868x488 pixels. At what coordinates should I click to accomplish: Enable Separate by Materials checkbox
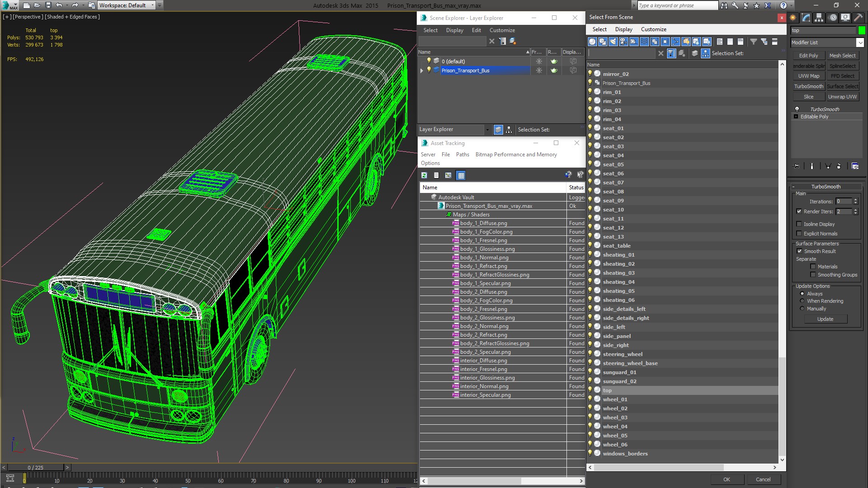[813, 267]
